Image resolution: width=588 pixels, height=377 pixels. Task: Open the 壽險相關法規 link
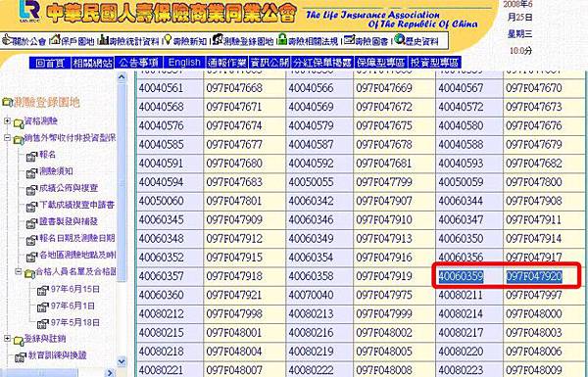pos(314,41)
